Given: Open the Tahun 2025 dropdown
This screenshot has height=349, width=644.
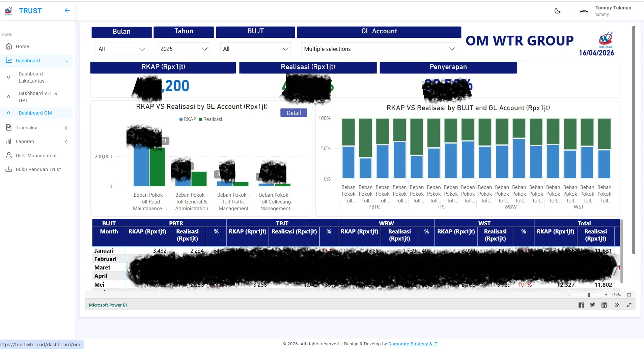Looking at the screenshot, I should coord(184,49).
